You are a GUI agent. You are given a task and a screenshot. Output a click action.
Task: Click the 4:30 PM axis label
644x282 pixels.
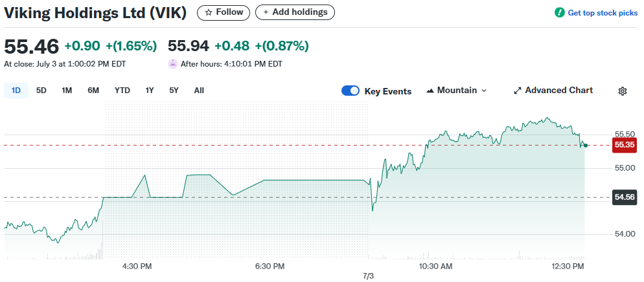pyautogui.click(x=137, y=266)
